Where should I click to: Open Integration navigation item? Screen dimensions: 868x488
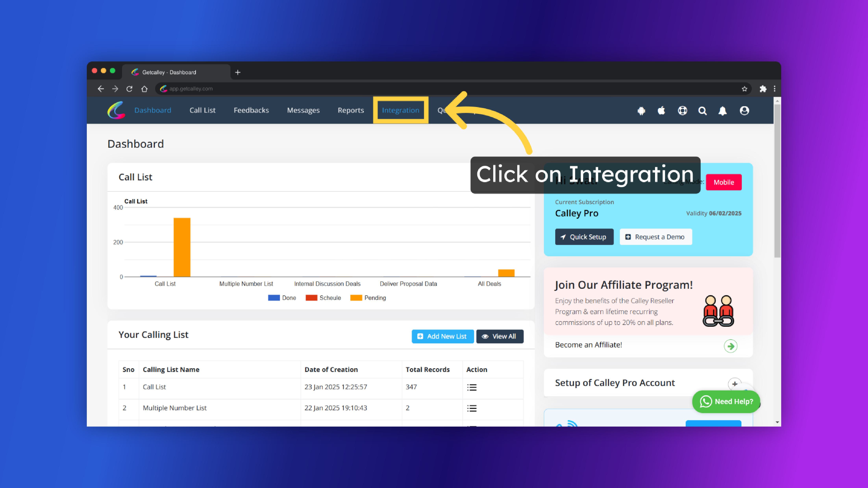pos(401,110)
